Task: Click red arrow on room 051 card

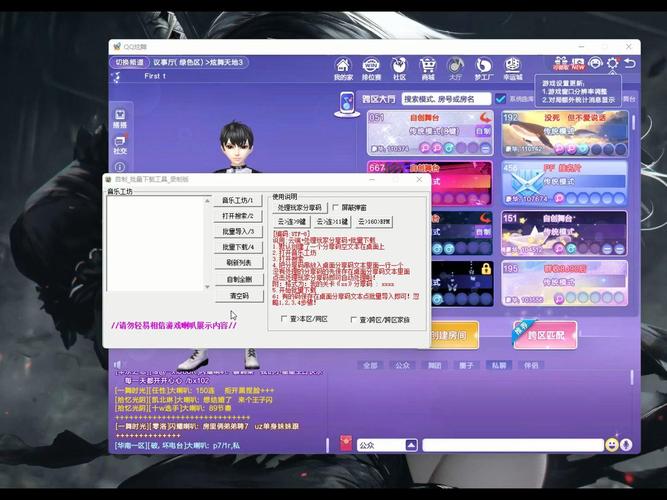Action: 485,117
